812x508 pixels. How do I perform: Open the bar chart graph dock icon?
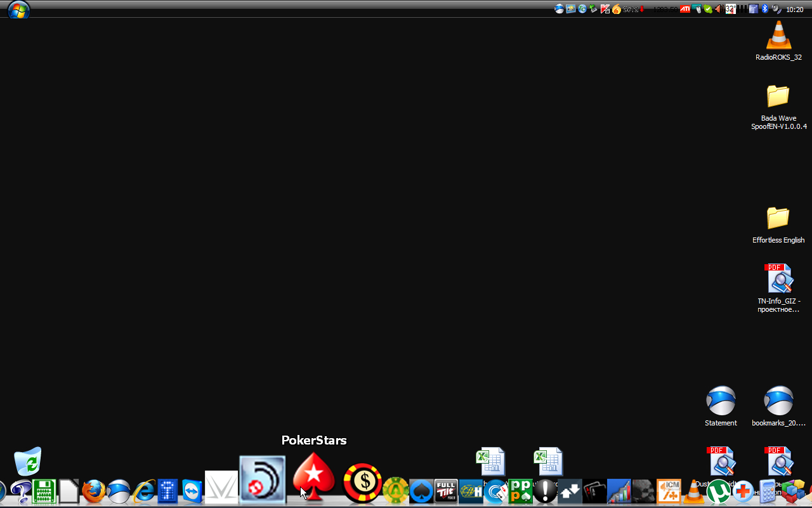(619, 491)
